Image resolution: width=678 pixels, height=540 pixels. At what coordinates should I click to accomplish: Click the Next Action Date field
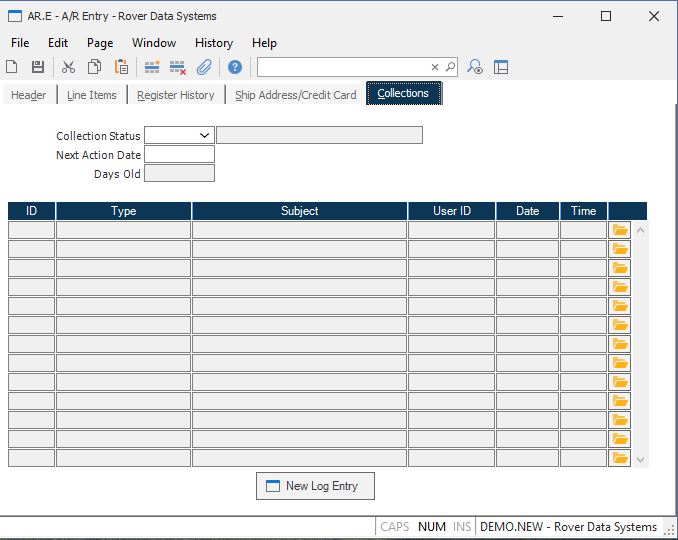tap(179, 154)
